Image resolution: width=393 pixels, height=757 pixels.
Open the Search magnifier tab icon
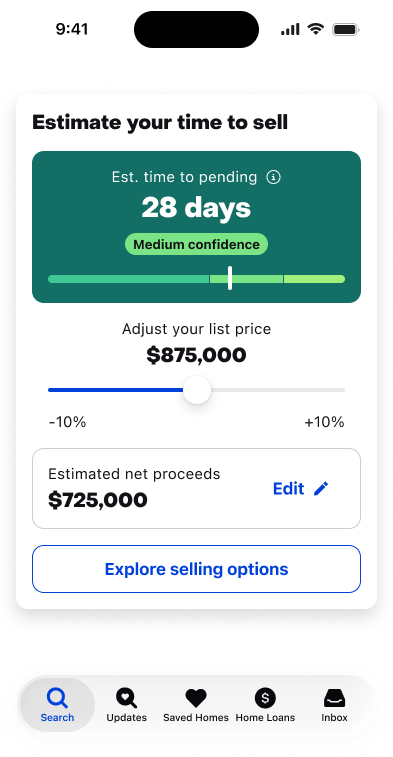click(x=57, y=698)
